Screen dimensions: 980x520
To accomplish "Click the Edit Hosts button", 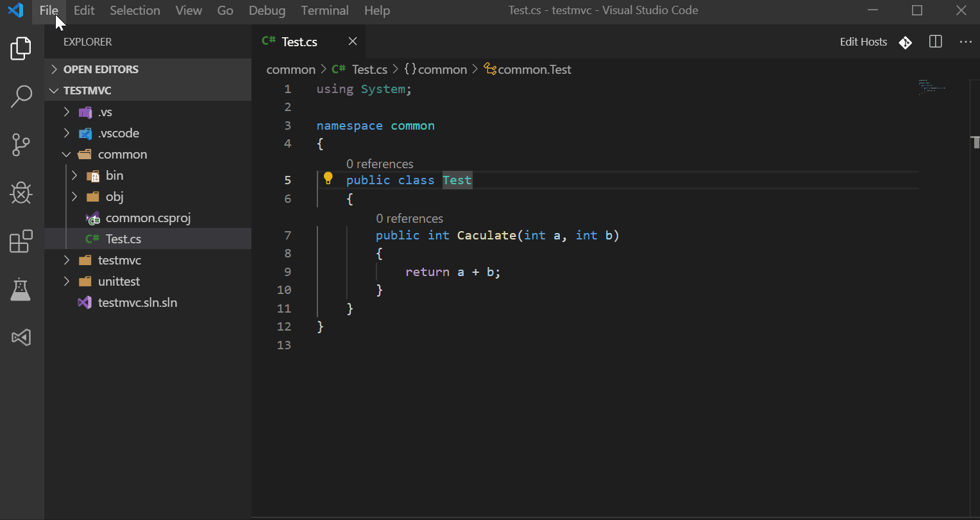I will [863, 42].
